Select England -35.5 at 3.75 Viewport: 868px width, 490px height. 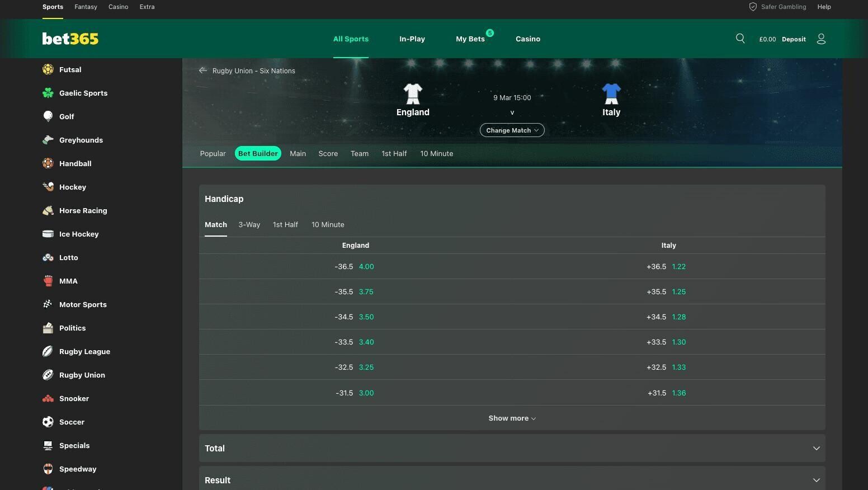point(355,291)
